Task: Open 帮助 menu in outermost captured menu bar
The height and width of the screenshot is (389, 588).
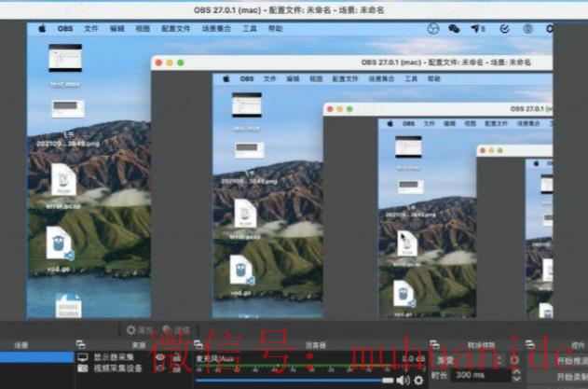Action: coord(275,29)
